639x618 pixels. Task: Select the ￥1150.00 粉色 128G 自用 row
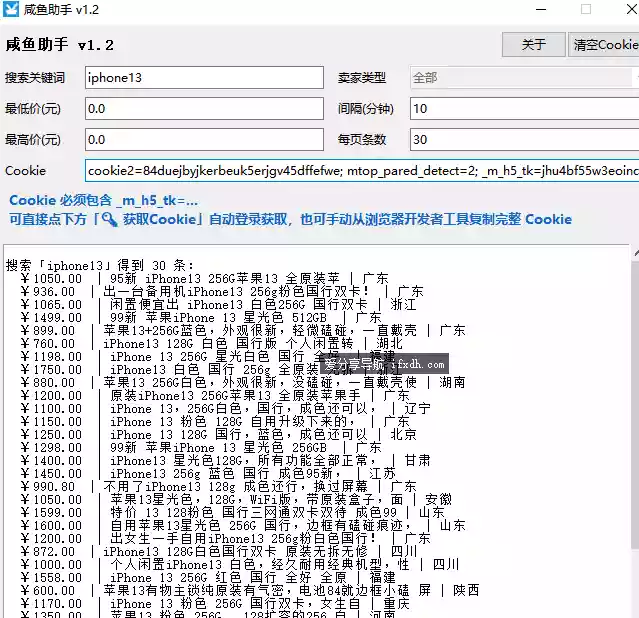[x=215, y=422]
